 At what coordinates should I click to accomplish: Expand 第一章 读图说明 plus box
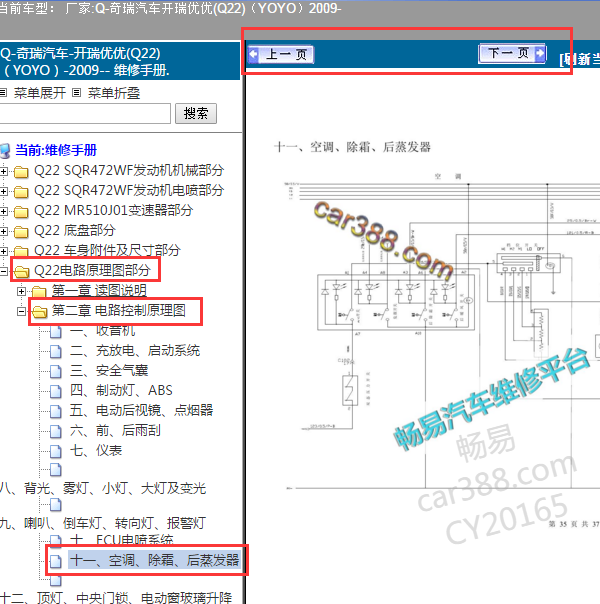click(x=22, y=292)
